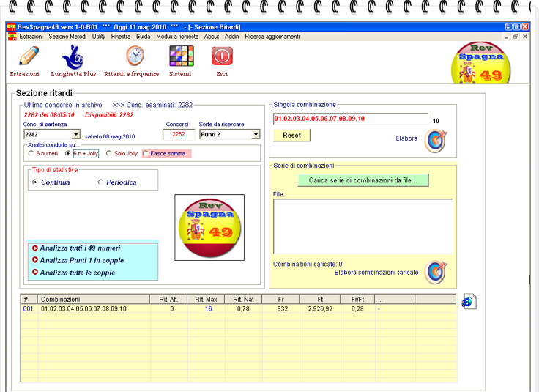Open the Estrazioni menu

coord(31,37)
